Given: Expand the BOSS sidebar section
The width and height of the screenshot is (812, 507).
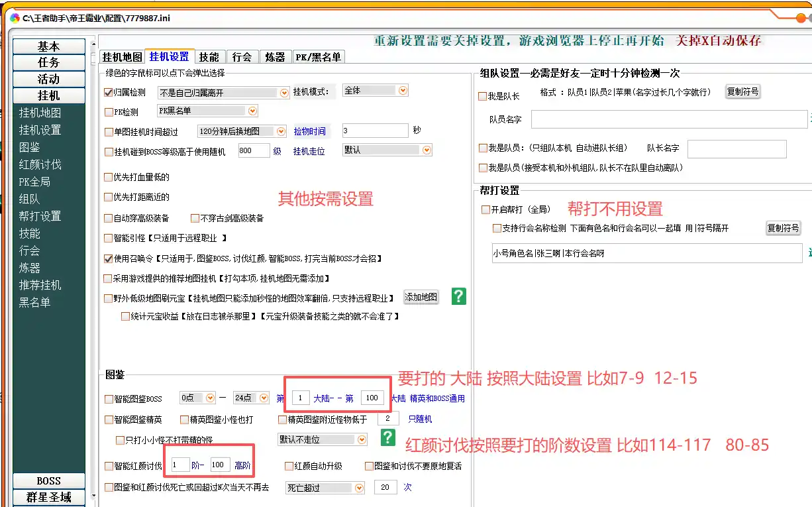Looking at the screenshot, I should [x=49, y=481].
